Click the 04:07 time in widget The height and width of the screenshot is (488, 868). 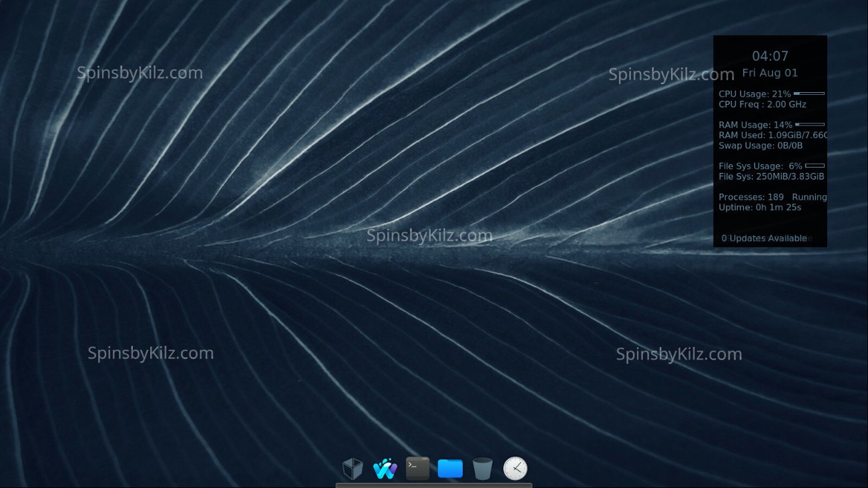[771, 56]
